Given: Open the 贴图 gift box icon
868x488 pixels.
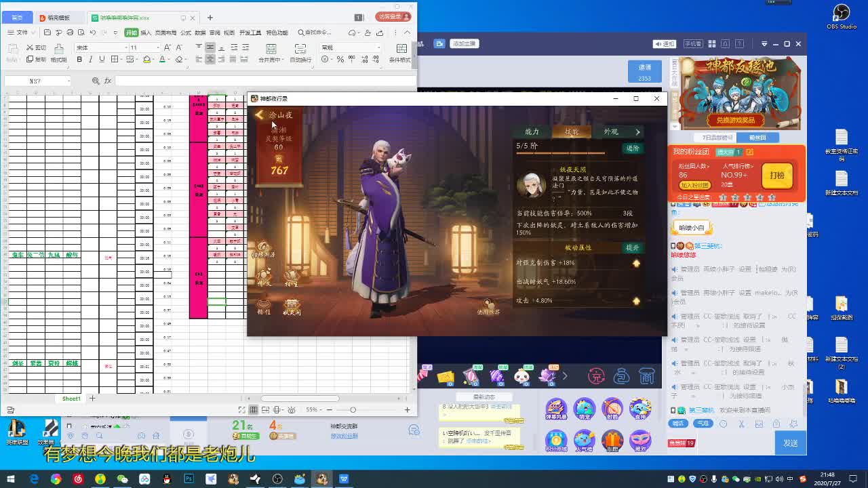Looking at the screenshot, I should point(612,441).
